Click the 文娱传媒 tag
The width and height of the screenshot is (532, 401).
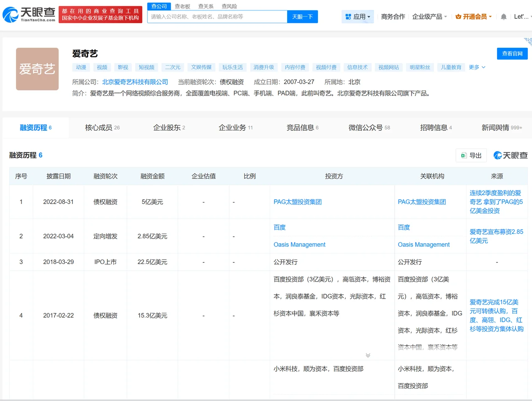coord(201,67)
